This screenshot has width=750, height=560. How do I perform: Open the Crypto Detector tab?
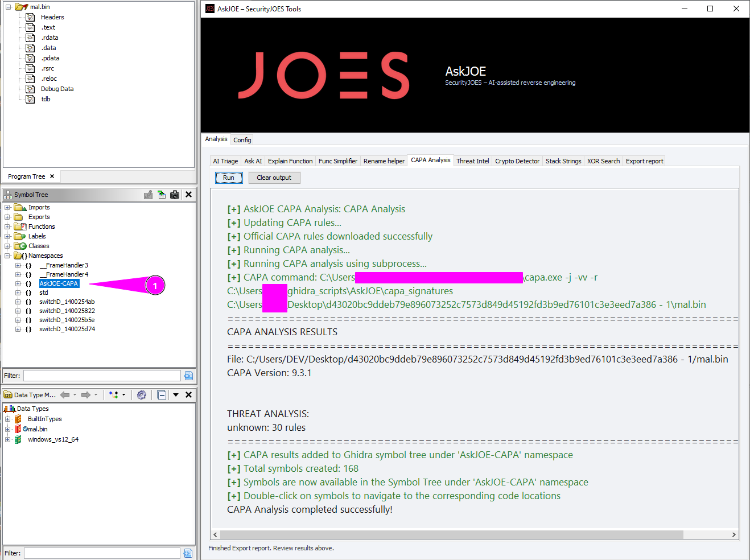pyautogui.click(x=517, y=161)
